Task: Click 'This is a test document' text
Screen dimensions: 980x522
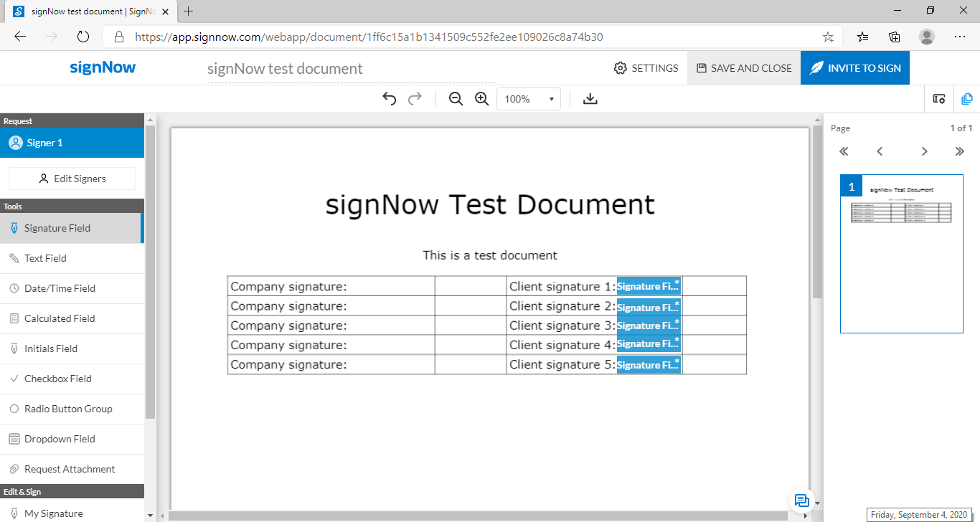Action: tap(490, 255)
